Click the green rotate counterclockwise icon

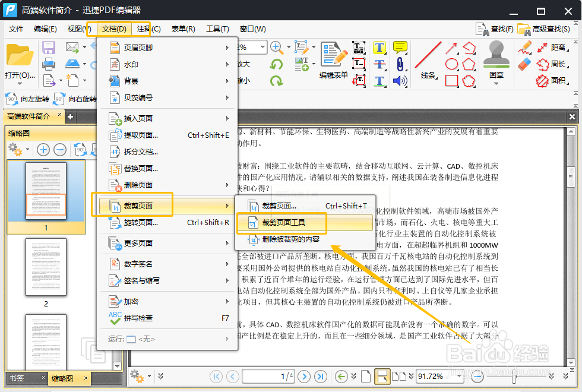(276, 65)
